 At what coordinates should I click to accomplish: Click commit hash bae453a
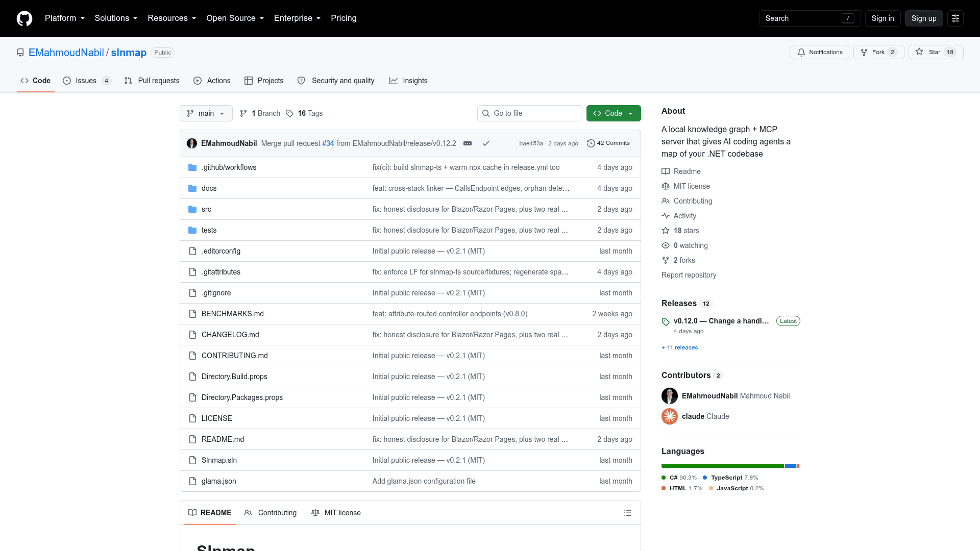pos(531,143)
